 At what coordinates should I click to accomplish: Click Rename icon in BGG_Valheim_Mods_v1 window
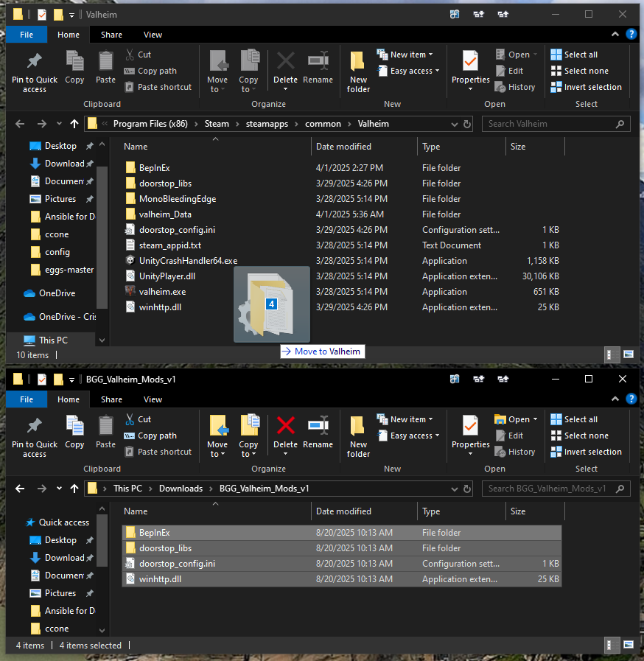[x=318, y=425]
